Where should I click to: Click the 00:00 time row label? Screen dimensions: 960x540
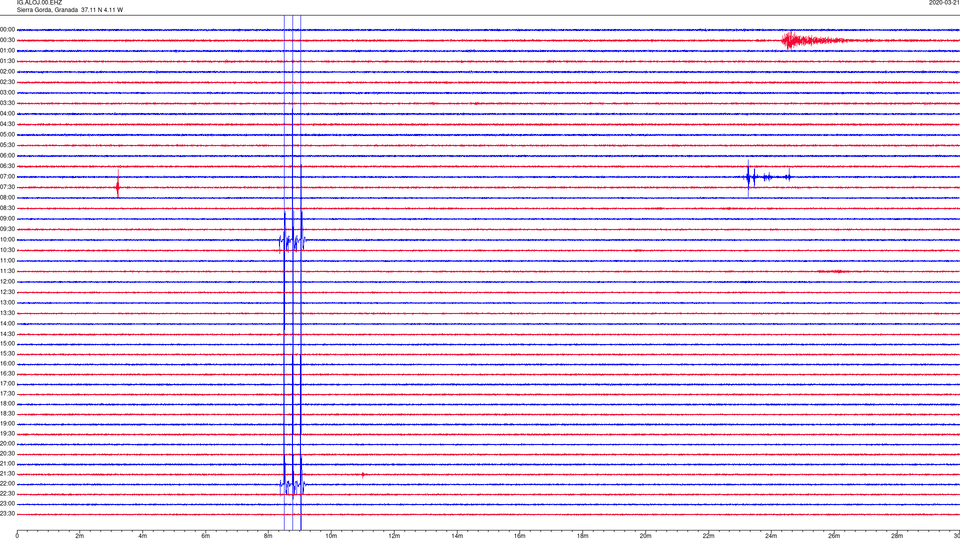tap(7, 29)
